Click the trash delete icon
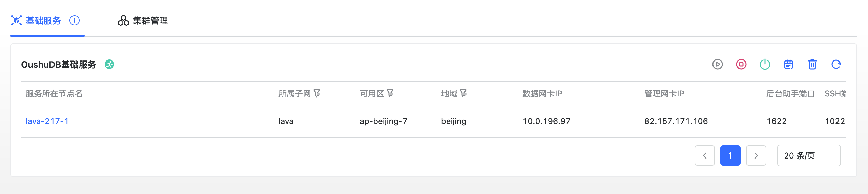Screen dimensions: 868x194 pos(812,64)
